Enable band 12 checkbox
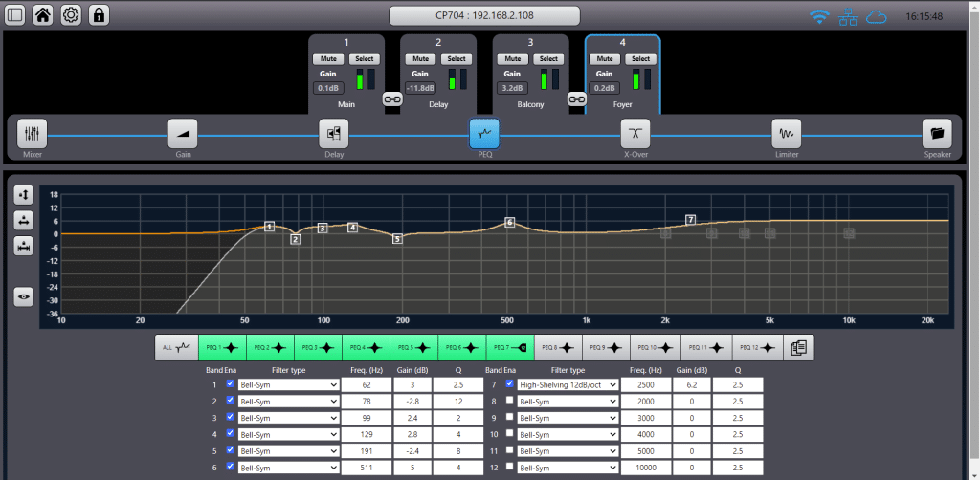Image resolution: width=980 pixels, height=480 pixels. [509, 467]
